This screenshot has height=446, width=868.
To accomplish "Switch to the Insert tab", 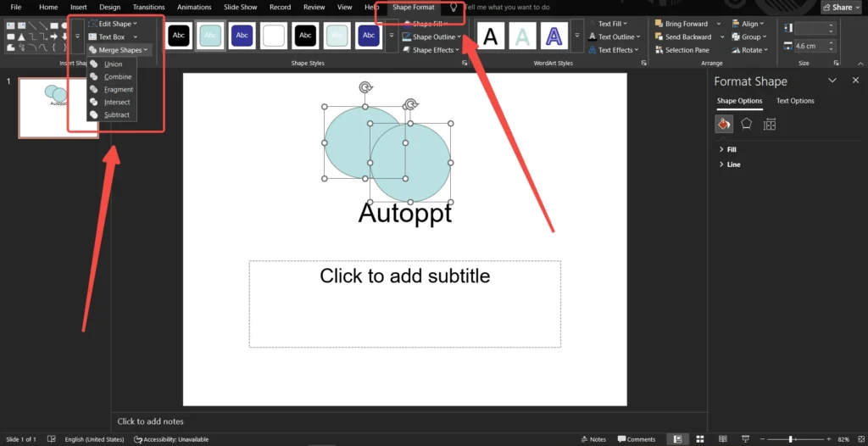I will point(78,7).
